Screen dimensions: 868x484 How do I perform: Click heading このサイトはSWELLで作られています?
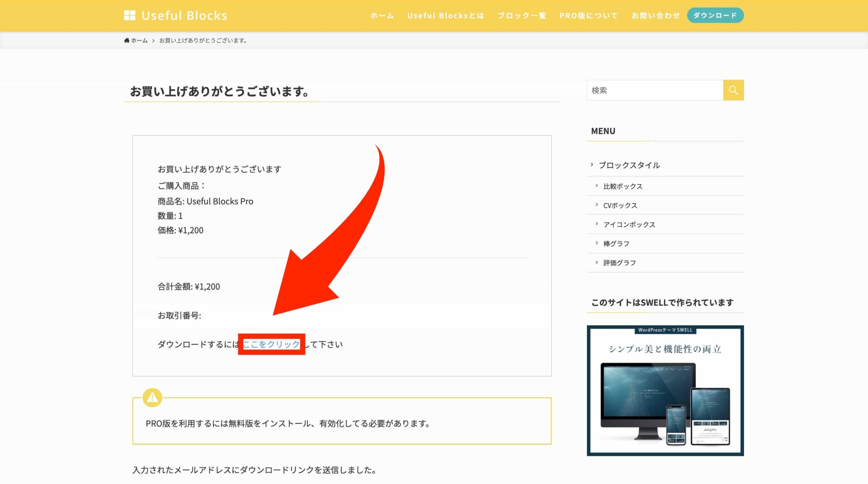(x=663, y=303)
